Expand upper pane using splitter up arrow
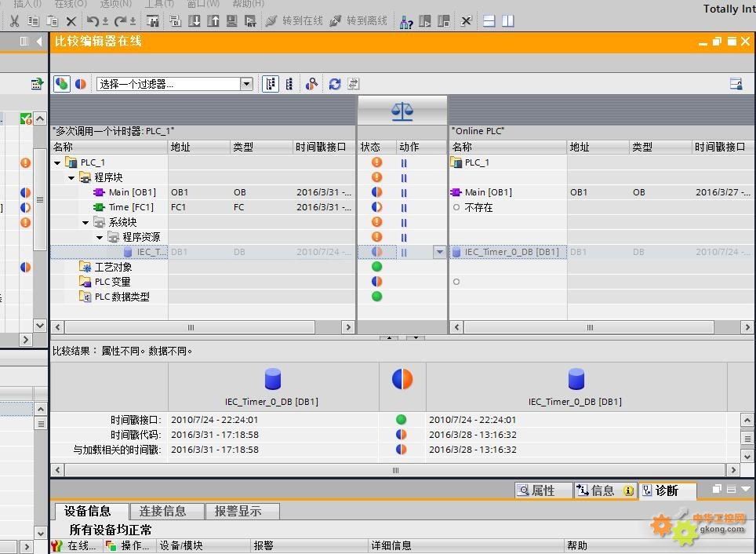Image resolution: width=756 pixels, height=554 pixels. (x=389, y=337)
